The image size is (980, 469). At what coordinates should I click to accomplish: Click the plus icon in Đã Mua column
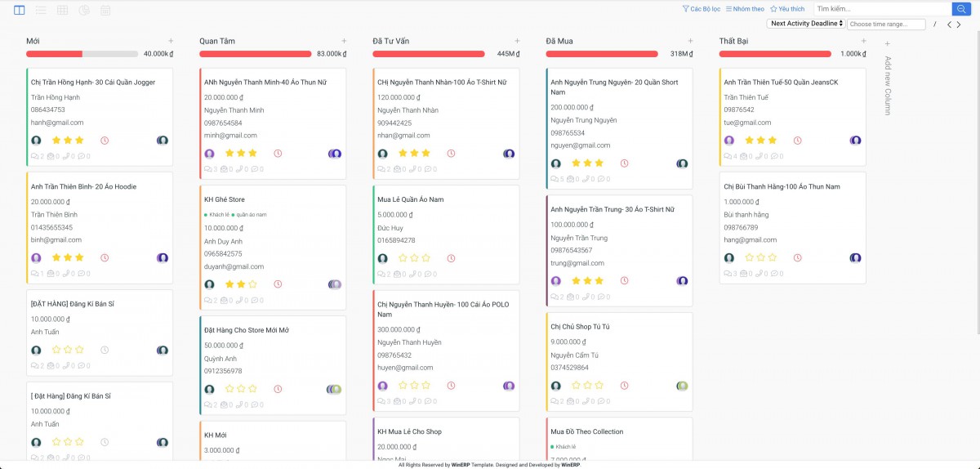pyautogui.click(x=690, y=41)
